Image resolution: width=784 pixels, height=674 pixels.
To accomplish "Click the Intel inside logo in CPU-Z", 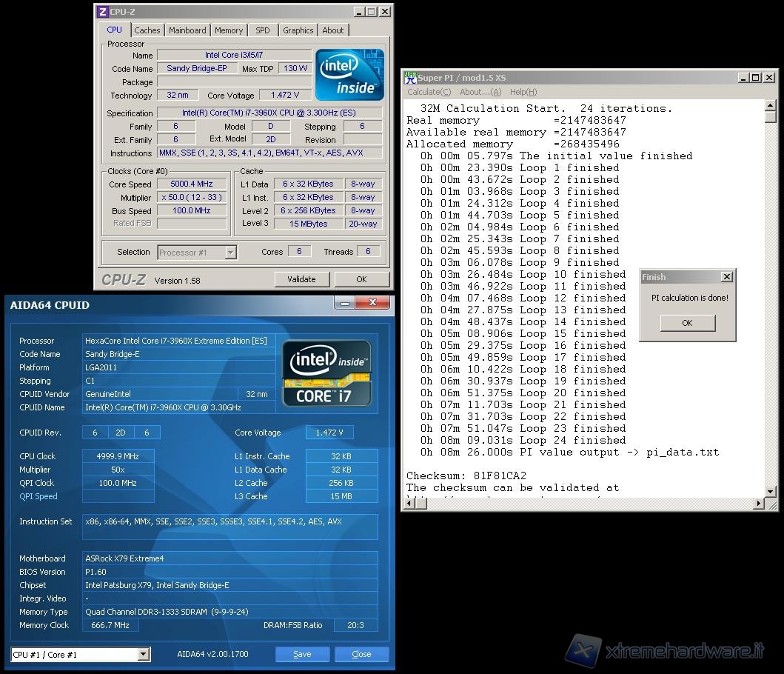I will tap(349, 75).
